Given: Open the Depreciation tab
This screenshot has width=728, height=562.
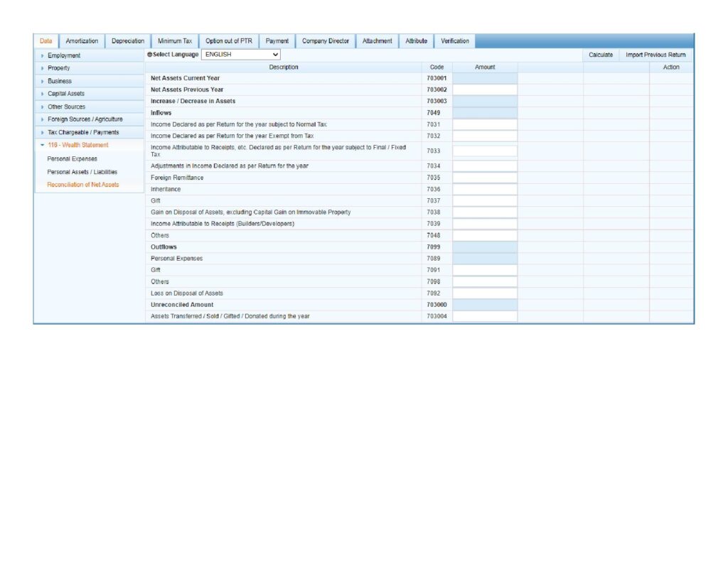Looking at the screenshot, I should (128, 41).
